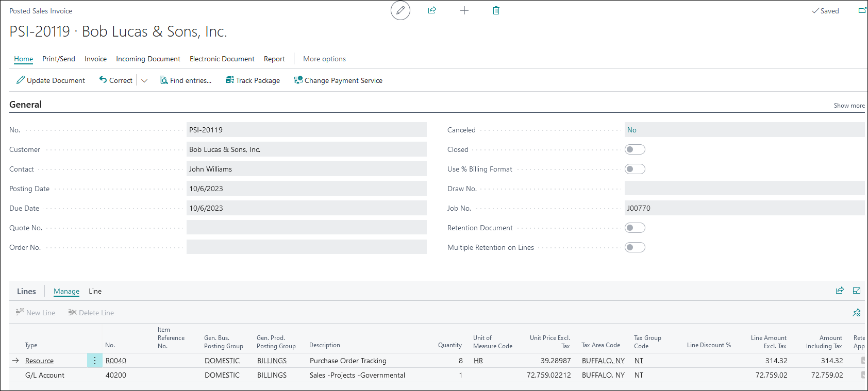This screenshot has width=868, height=391.
Task: Enable Use % Billing Format switch
Action: (x=635, y=169)
